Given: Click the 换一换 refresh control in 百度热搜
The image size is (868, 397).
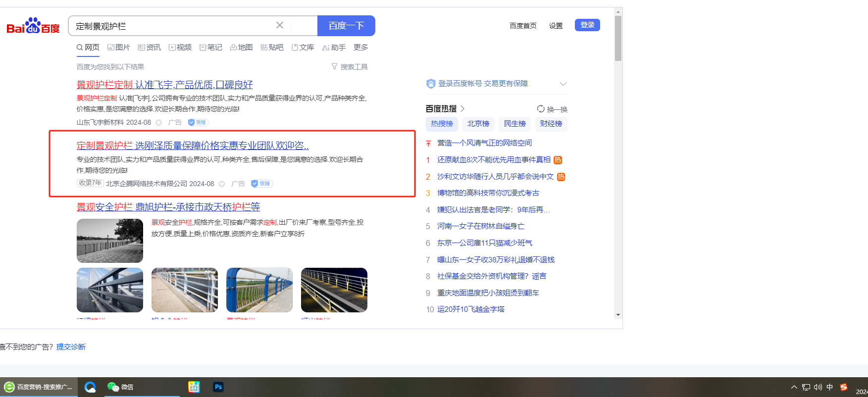Looking at the screenshot, I should (x=552, y=109).
